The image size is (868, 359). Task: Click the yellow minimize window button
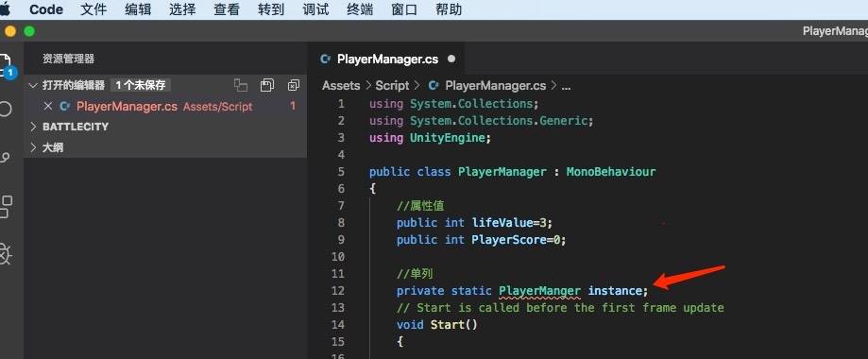(10, 31)
